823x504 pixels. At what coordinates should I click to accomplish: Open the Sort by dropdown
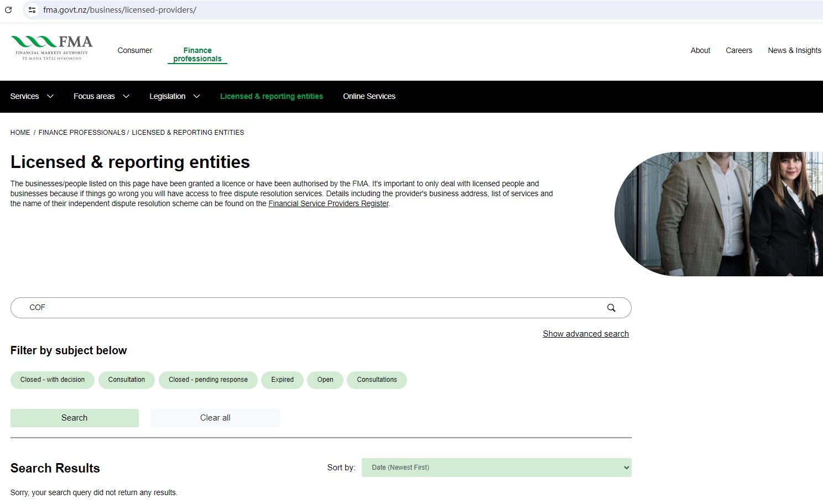point(496,468)
